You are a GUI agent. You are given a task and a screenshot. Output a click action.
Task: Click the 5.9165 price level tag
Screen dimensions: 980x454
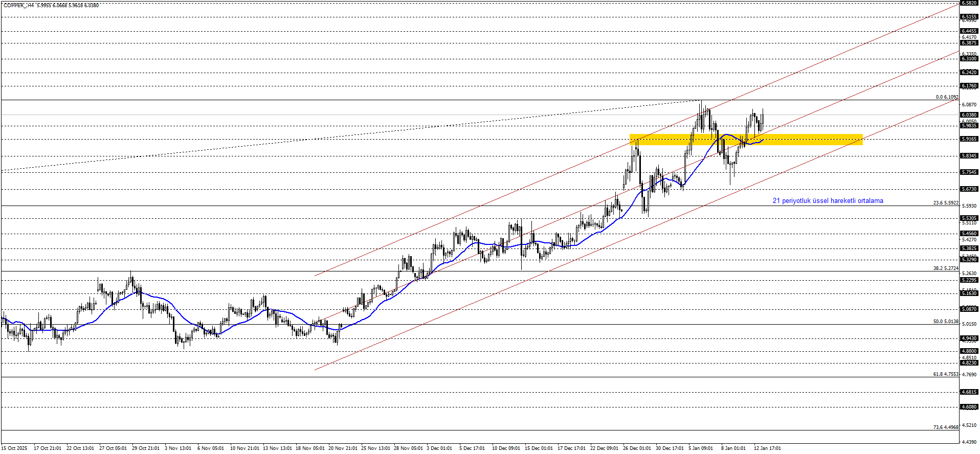(969, 139)
